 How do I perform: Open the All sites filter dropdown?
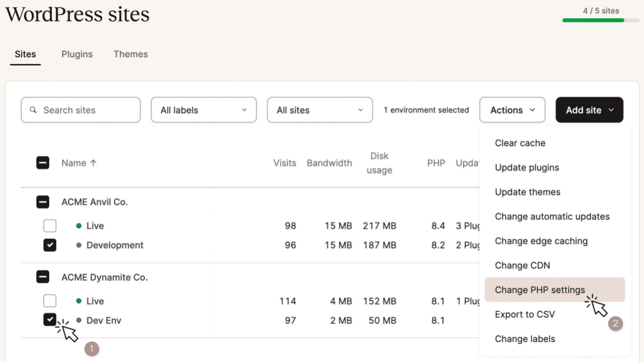coord(320,110)
